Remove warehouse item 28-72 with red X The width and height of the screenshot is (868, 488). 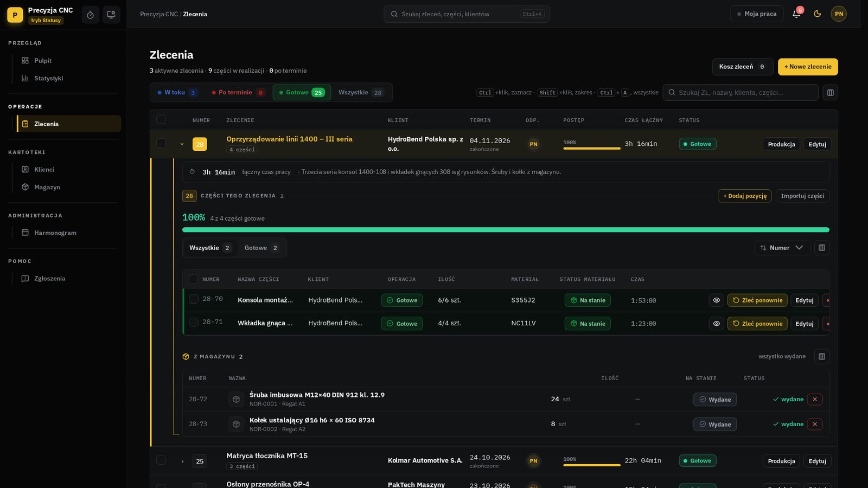815,400
